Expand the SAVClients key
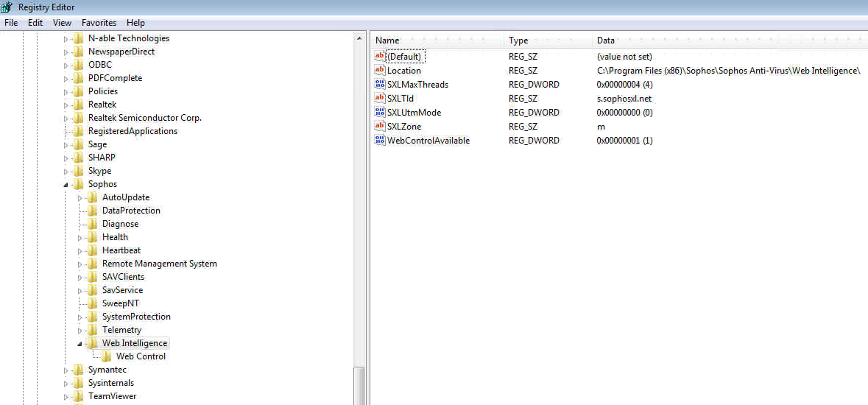 pos(80,278)
